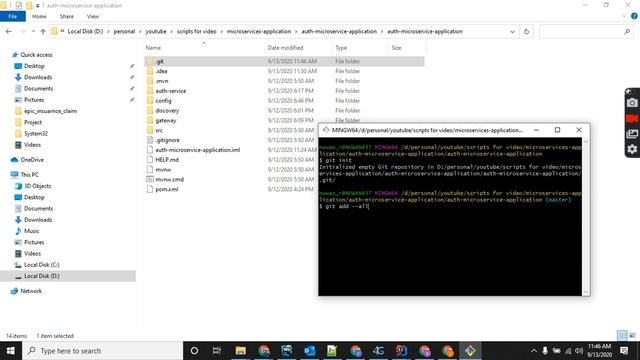Viewport: 640px width, 360px height.
Task: Open 3D Objects under This PC
Action: (38, 186)
